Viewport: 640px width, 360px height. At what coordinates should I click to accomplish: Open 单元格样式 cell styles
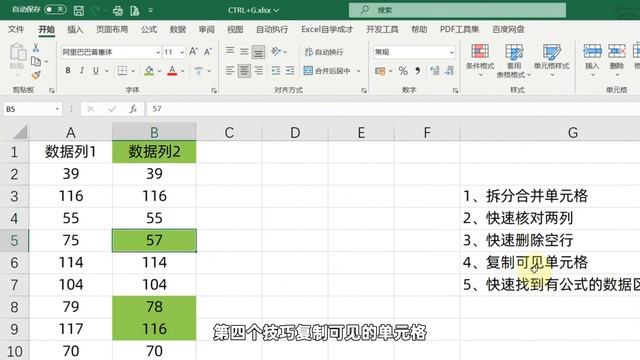pyautogui.click(x=551, y=60)
